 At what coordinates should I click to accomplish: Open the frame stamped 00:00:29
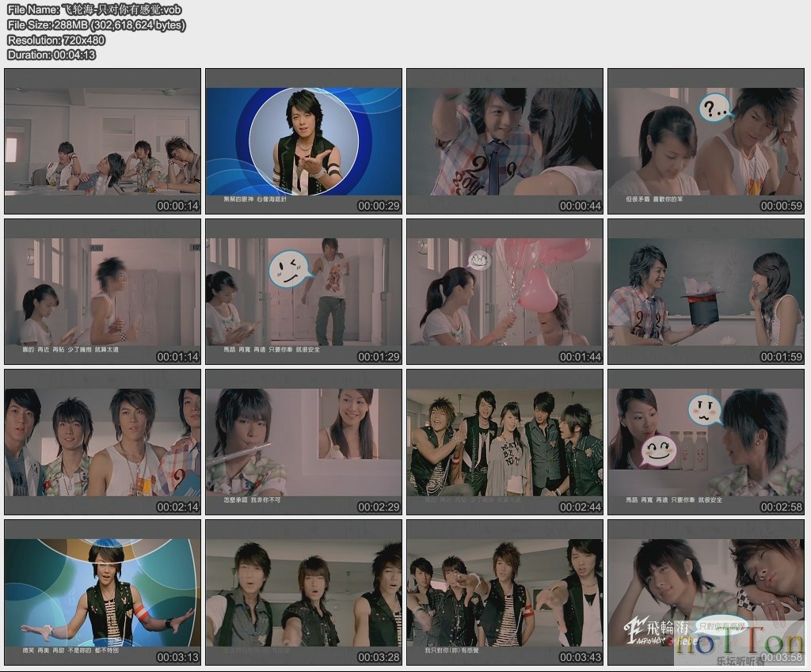tap(303, 141)
